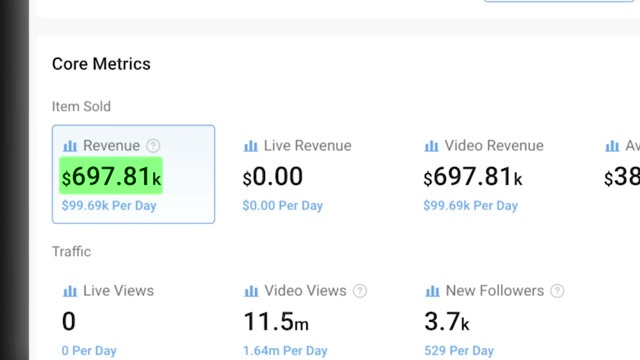Select the Live Views metric label
The width and height of the screenshot is (640, 360).
pos(118,291)
